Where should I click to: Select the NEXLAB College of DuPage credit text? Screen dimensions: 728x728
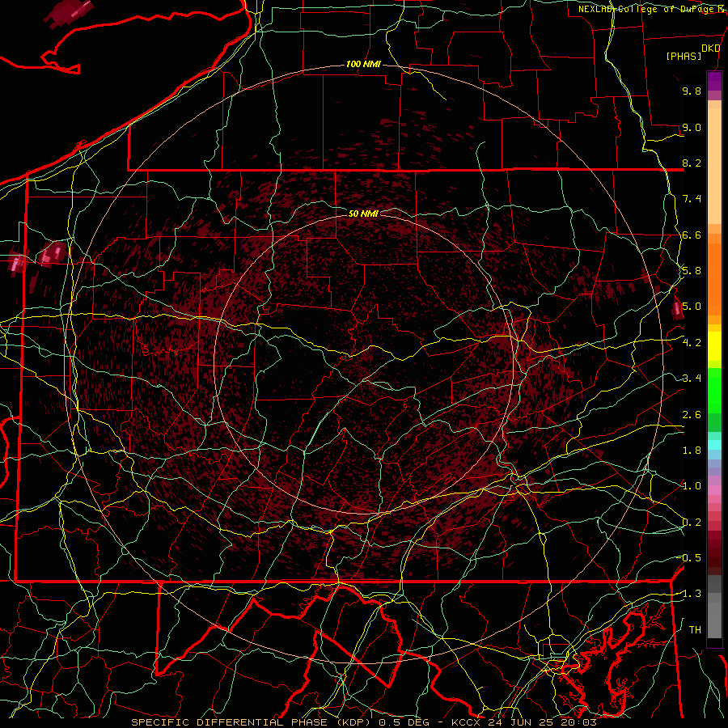click(x=652, y=9)
